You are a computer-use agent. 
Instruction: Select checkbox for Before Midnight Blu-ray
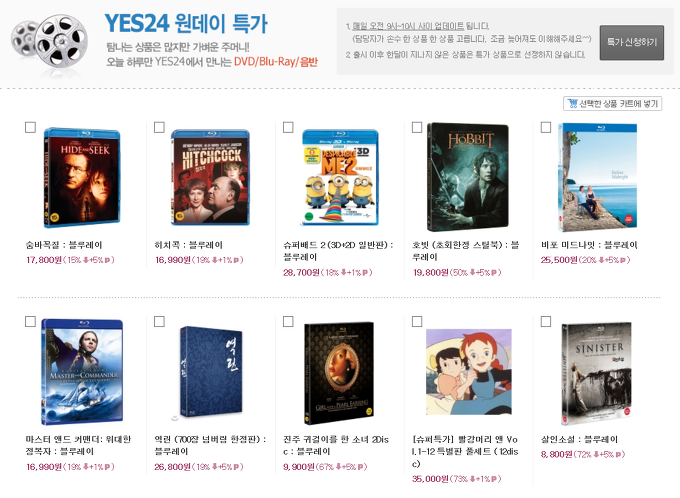(x=546, y=128)
